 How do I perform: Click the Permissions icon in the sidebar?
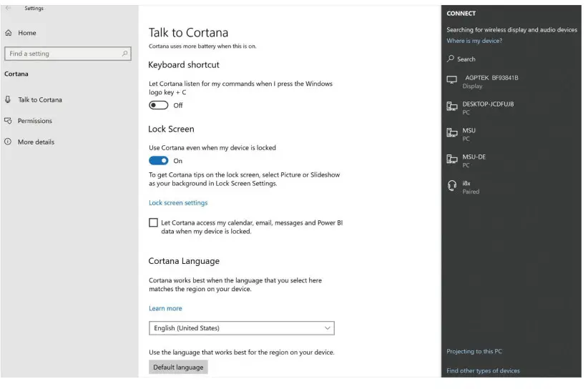click(8, 121)
